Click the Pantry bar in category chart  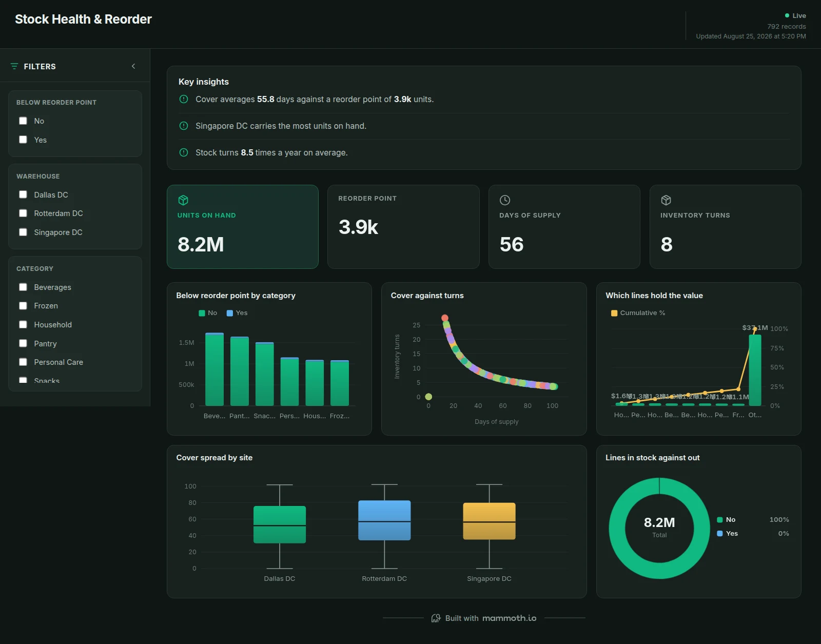240,372
